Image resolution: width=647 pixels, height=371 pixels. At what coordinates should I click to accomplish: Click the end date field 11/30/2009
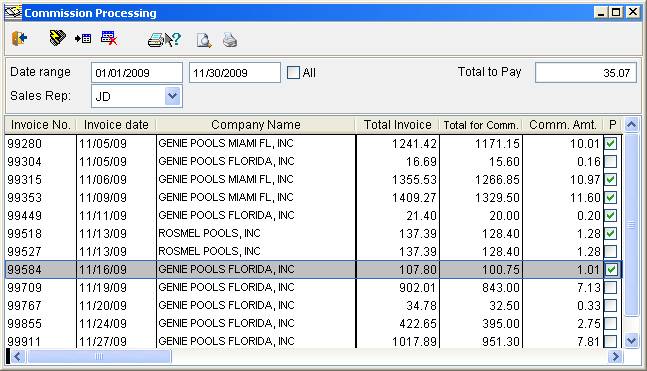coord(235,73)
